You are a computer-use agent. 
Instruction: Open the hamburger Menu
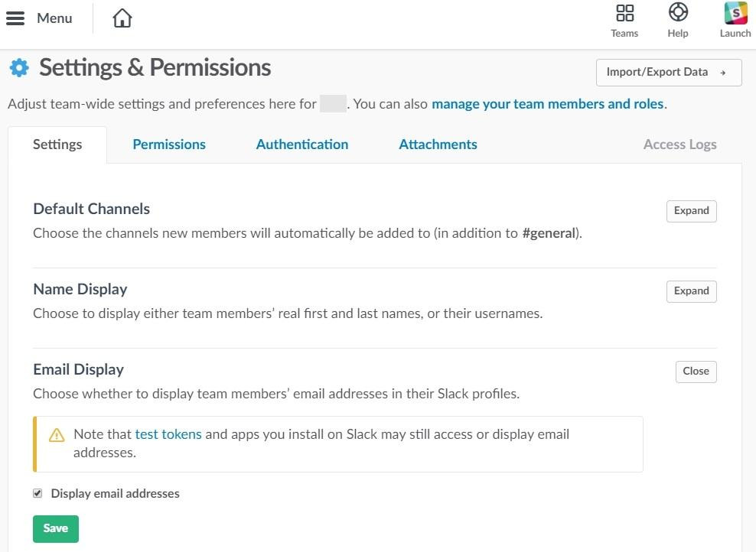(x=15, y=18)
